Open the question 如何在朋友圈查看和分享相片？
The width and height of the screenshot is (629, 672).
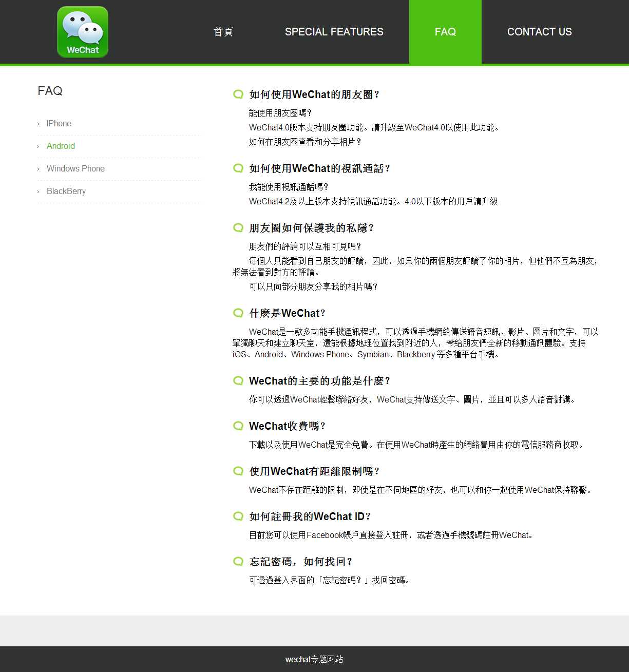(306, 142)
